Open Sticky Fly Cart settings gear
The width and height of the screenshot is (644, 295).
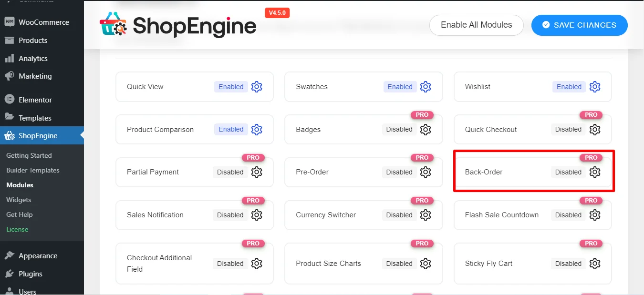click(594, 264)
